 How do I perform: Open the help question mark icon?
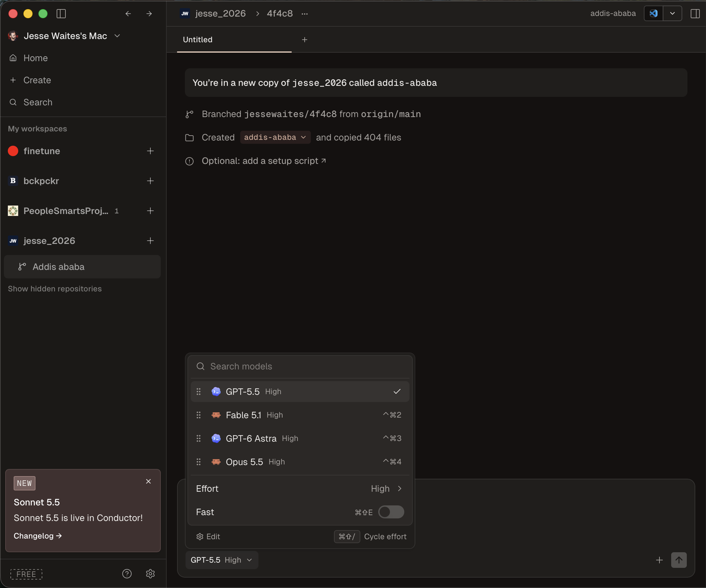coord(127,574)
